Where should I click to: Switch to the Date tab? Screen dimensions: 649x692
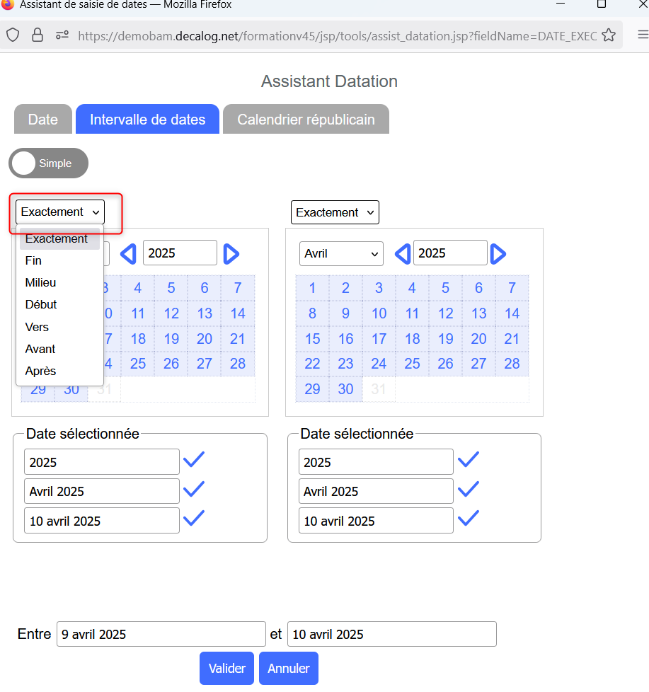[x=43, y=119]
